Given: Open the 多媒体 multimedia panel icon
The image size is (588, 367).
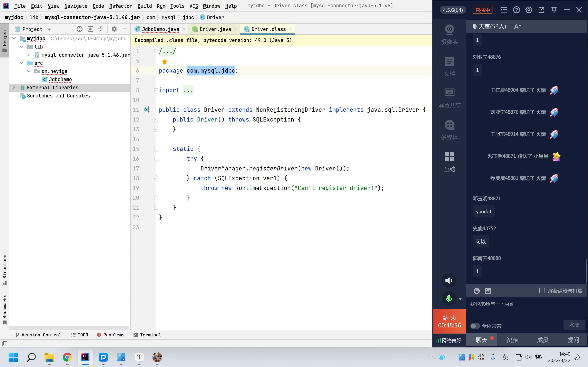Looking at the screenshot, I should coord(450,125).
